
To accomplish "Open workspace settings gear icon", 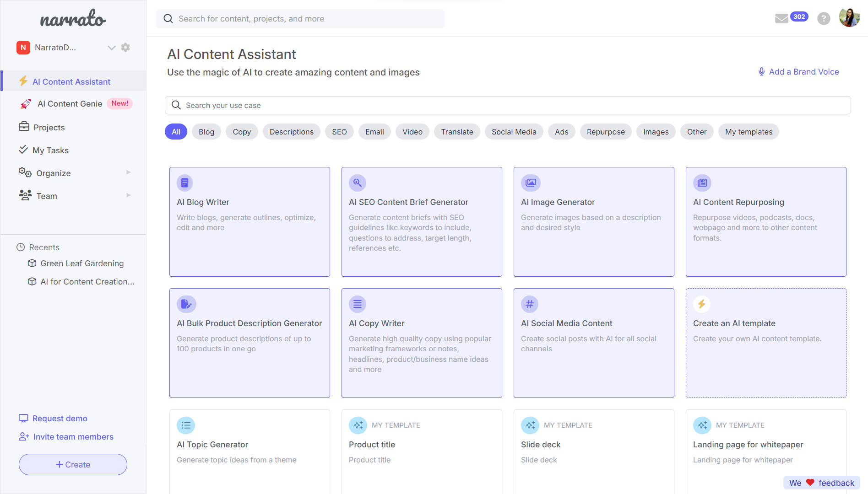I will tap(125, 47).
